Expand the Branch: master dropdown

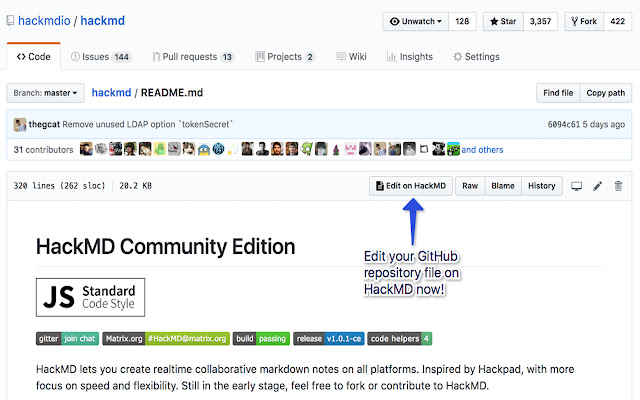tap(45, 93)
